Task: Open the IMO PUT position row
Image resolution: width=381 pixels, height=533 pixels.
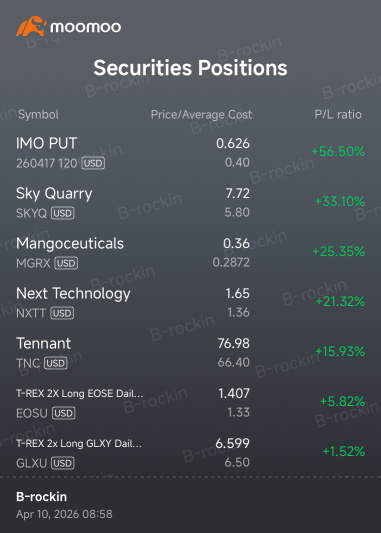Action: [x=190, y=153]
